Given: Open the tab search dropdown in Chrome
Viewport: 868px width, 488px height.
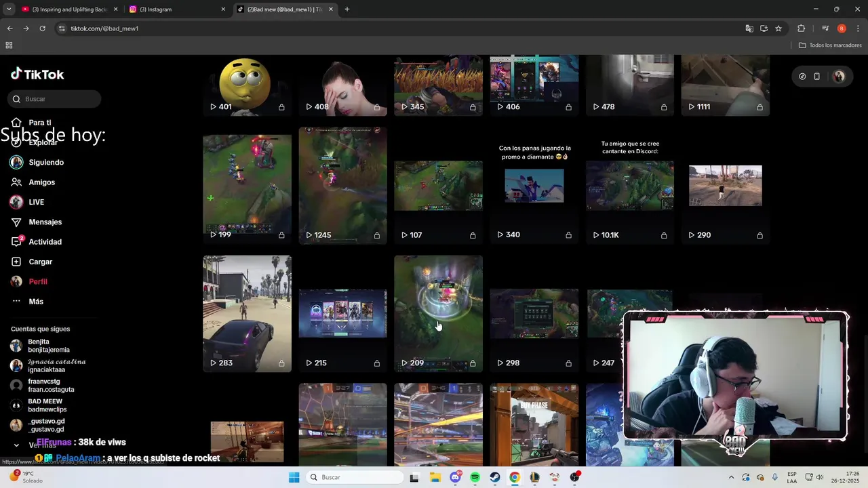Looking at the screenshot, I should [x=9, y=9].
